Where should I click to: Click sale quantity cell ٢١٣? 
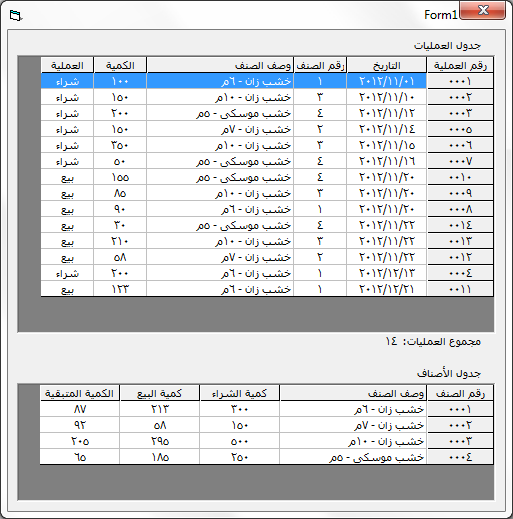point(159,409)
